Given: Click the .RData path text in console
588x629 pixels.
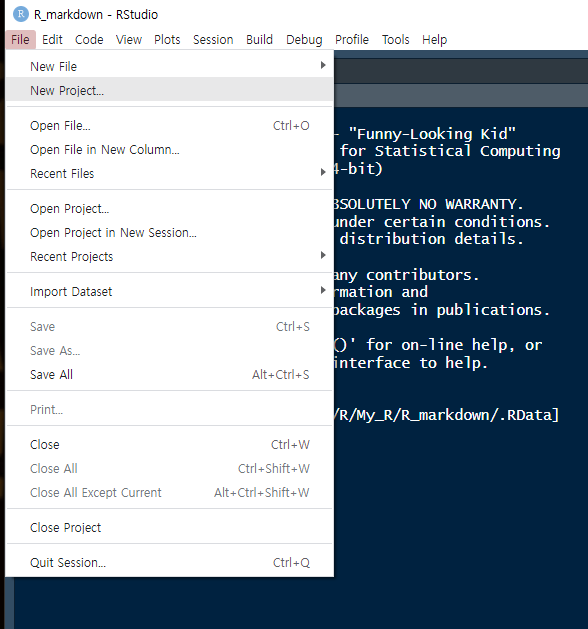Looking at the screenshot, I should 446,415.
